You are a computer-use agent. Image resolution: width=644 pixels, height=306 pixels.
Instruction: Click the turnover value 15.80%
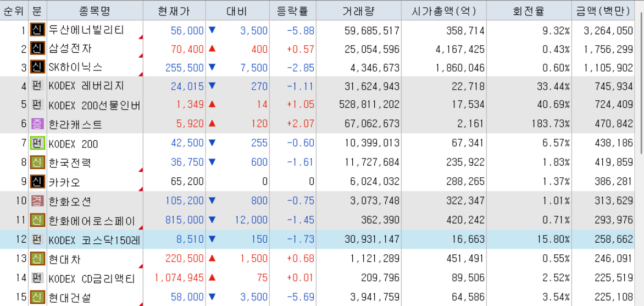[552, 240]
